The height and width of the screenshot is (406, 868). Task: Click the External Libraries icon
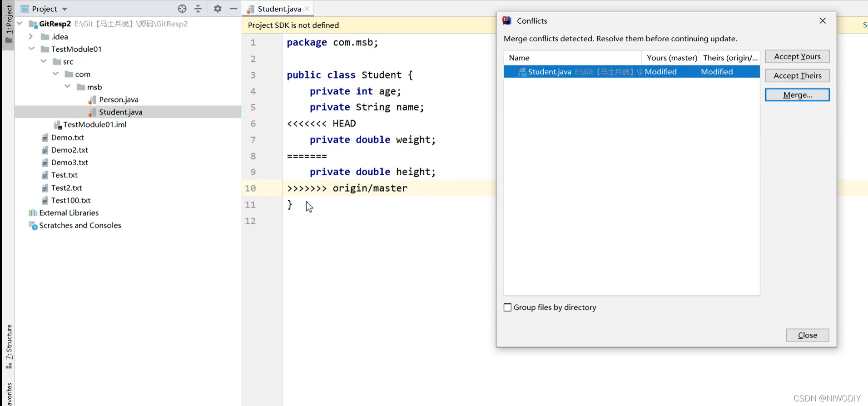tap(33, 213)
